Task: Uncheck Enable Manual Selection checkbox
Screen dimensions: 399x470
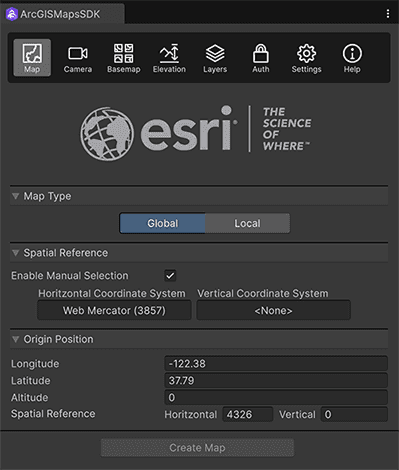Action: tap(170, 276)
